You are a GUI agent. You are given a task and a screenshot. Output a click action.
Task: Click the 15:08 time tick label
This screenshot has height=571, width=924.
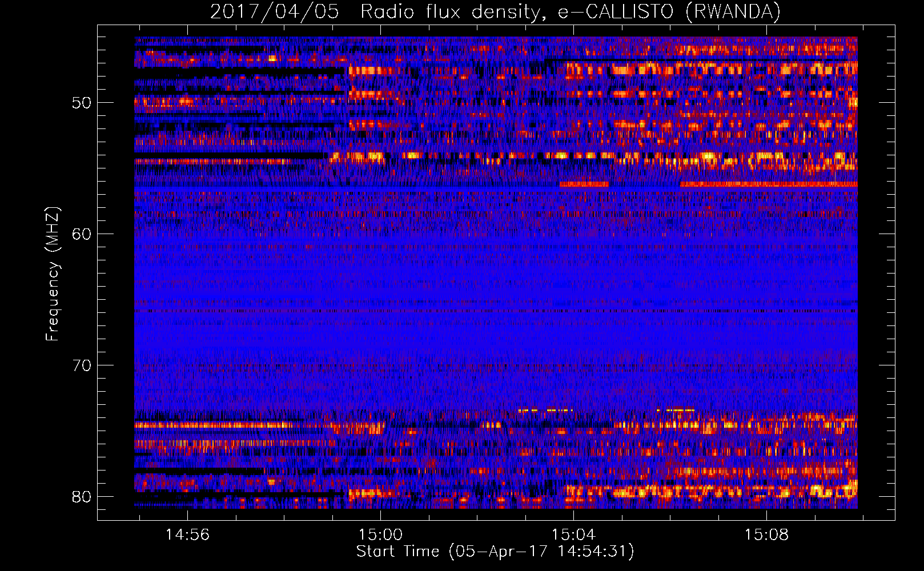[767, 535]
